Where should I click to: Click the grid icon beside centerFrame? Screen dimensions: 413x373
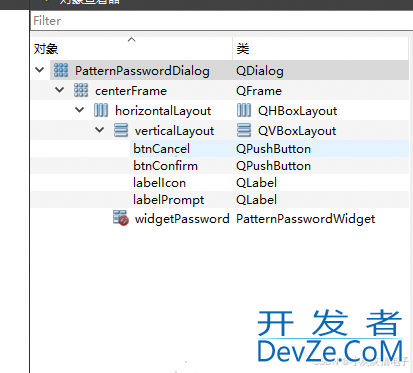(81, 90)
